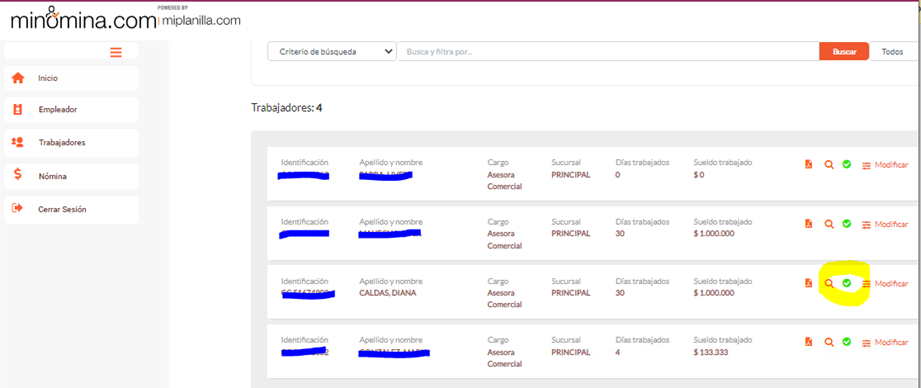921x388 pixels.
Task: Click green check icon for CALDAS, DIANA
Action: click(x=846, y=283)
